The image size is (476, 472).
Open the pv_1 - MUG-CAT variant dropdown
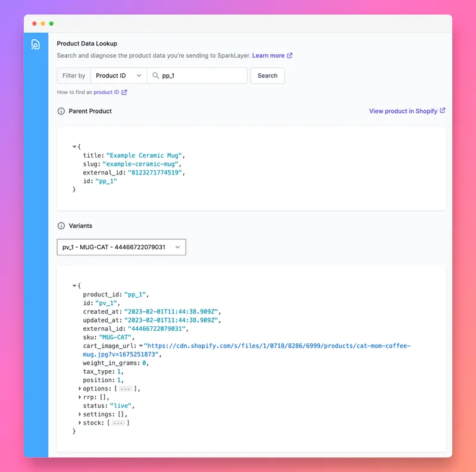121,247
